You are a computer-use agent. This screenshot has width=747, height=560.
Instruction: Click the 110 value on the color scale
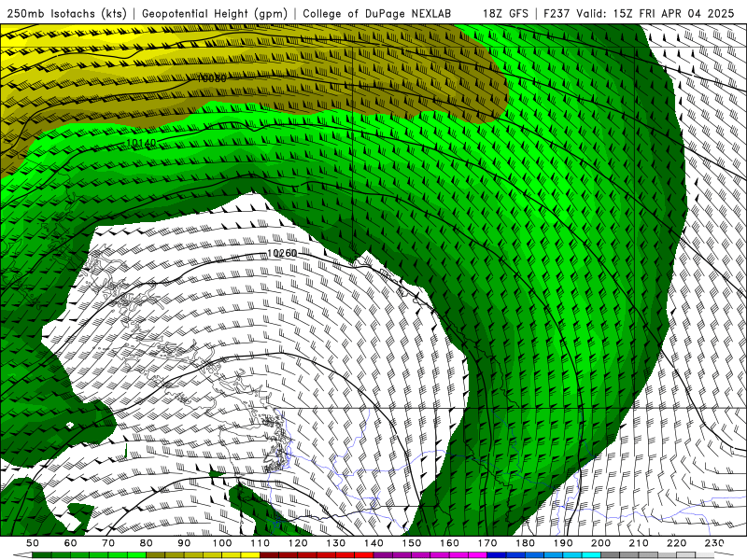tap(261, 543)
